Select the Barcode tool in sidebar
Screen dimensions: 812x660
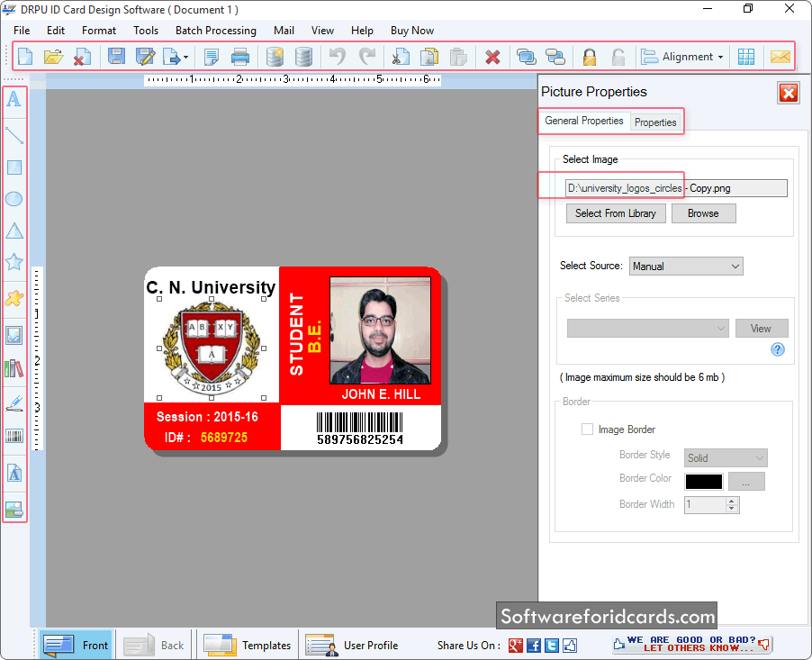[14, 436]
